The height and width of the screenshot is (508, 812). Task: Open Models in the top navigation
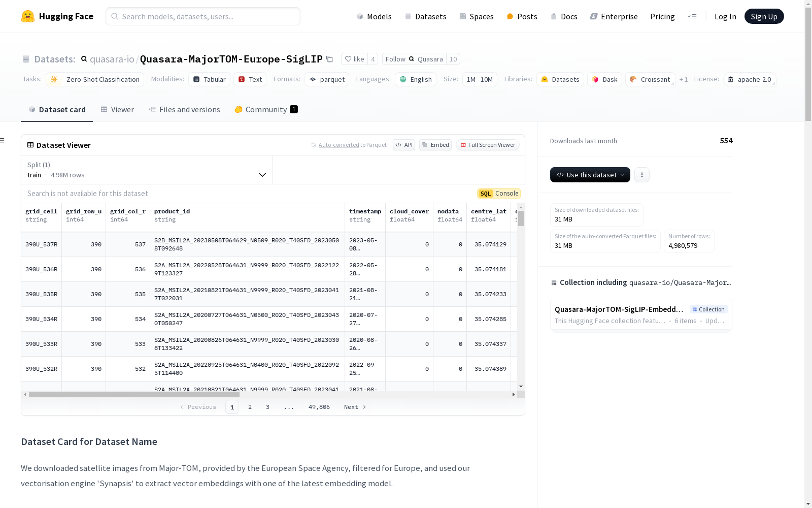pos(374,16)
